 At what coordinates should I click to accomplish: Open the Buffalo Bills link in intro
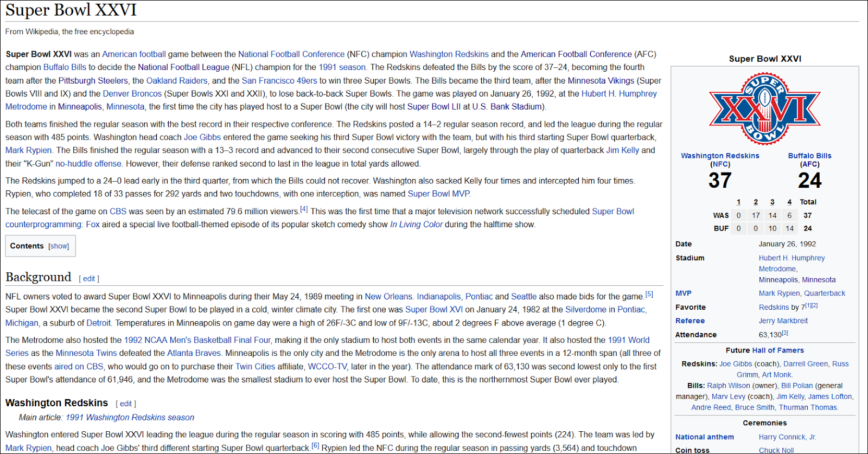tap(65, 67)
